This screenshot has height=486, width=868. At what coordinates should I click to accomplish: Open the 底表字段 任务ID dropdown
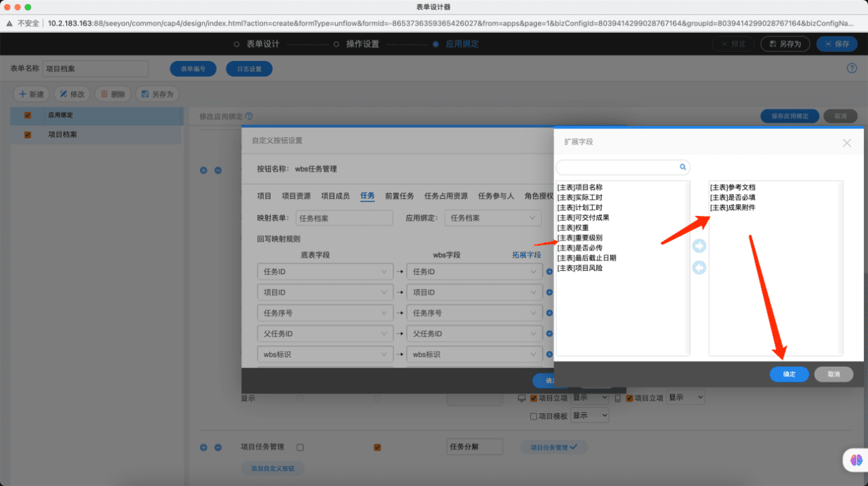(325, 272)
